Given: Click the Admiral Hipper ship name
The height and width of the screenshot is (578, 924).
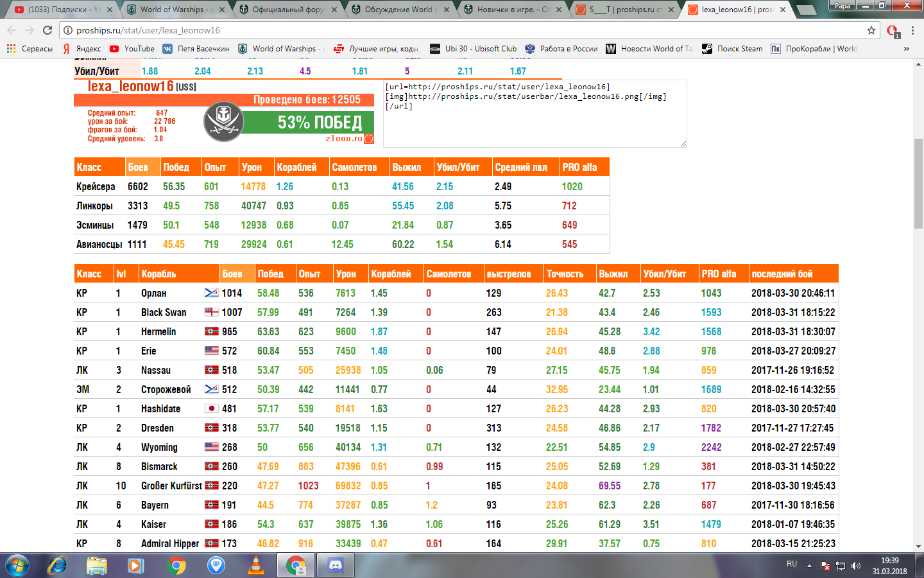Looking at the screenshot, I should coord(170,543).
